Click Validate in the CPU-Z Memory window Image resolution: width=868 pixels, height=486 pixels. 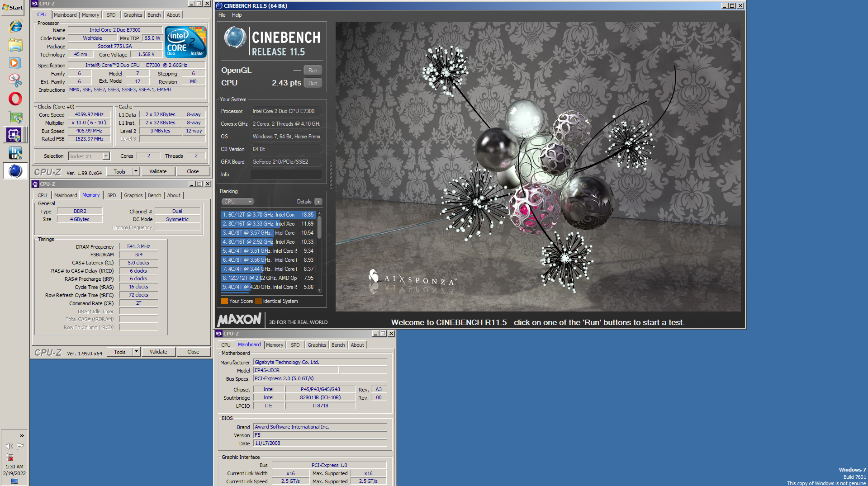tap(158, 352)
